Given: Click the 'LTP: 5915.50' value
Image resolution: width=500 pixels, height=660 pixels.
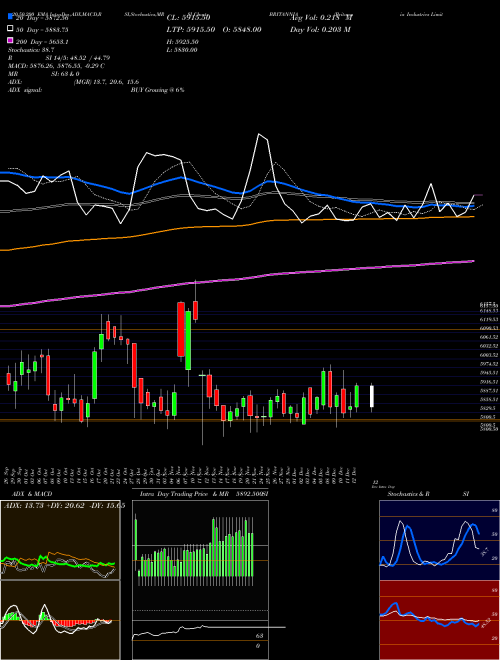Looking at the screenshot, I should pyautogui.click(x=191, y=29).
